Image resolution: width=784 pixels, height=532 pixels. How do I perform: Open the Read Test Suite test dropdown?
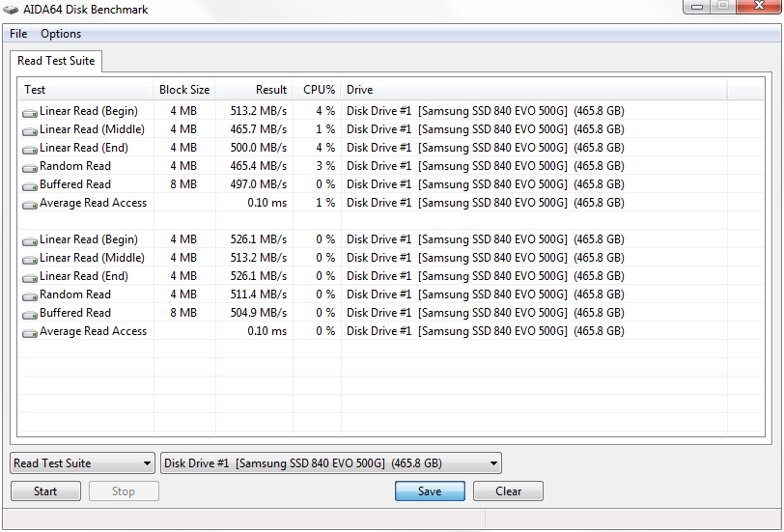82,463
